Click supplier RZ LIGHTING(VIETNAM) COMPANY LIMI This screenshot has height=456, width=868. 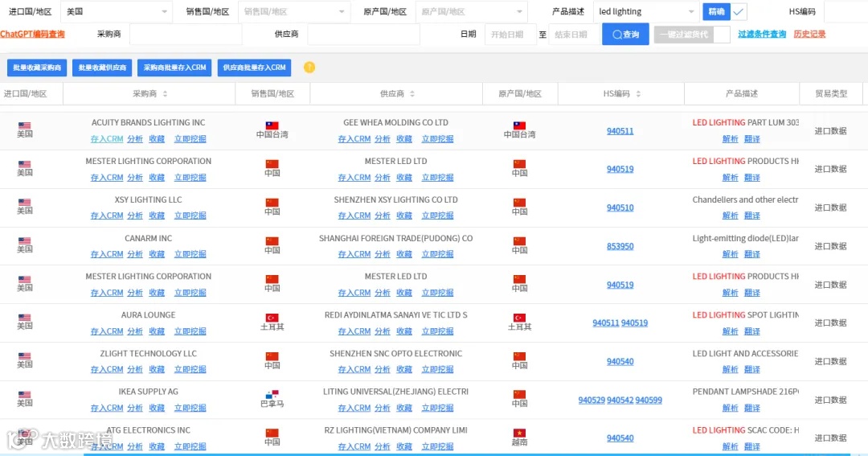[395, 430]
